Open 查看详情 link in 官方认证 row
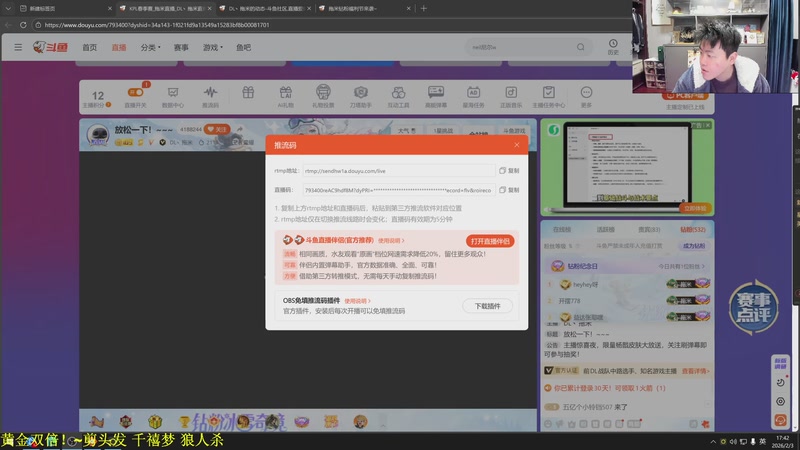 (x=695, y=371)
